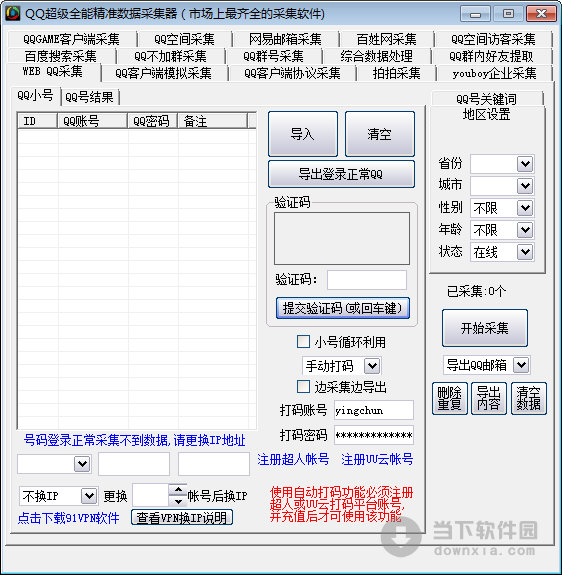
Task: Enable 小号循环利用 checkbox
Action: [x=303, y=342]
